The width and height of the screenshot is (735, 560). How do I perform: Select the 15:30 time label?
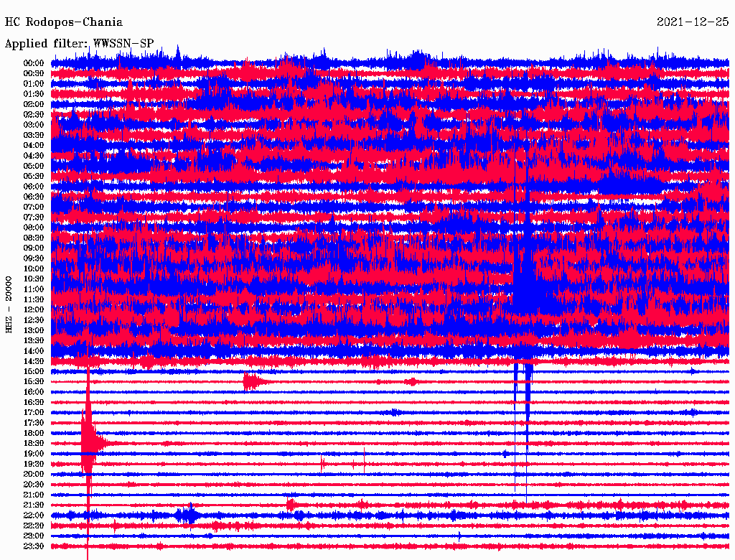pos(34,382)
